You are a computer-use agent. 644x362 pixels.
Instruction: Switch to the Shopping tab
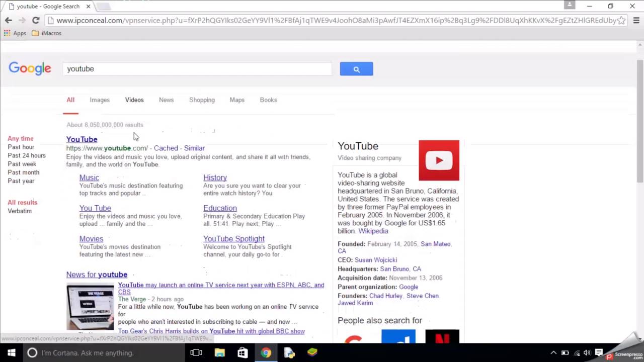point(202,100)
